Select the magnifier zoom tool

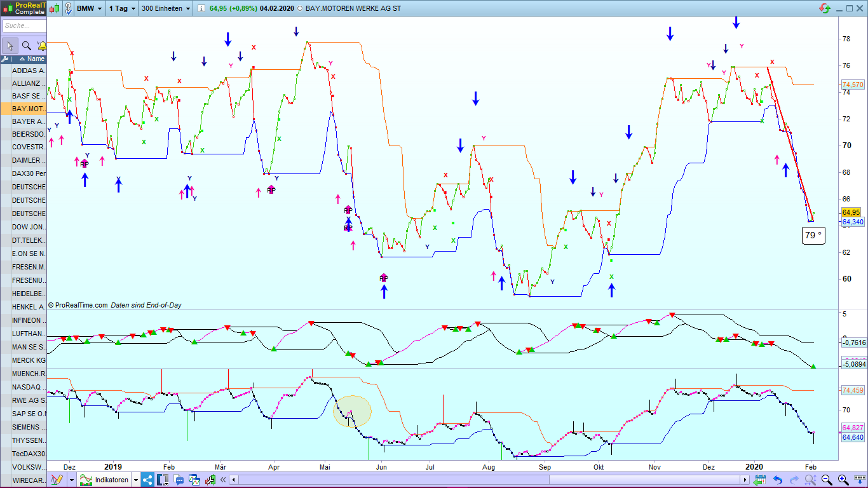point(26,45)
